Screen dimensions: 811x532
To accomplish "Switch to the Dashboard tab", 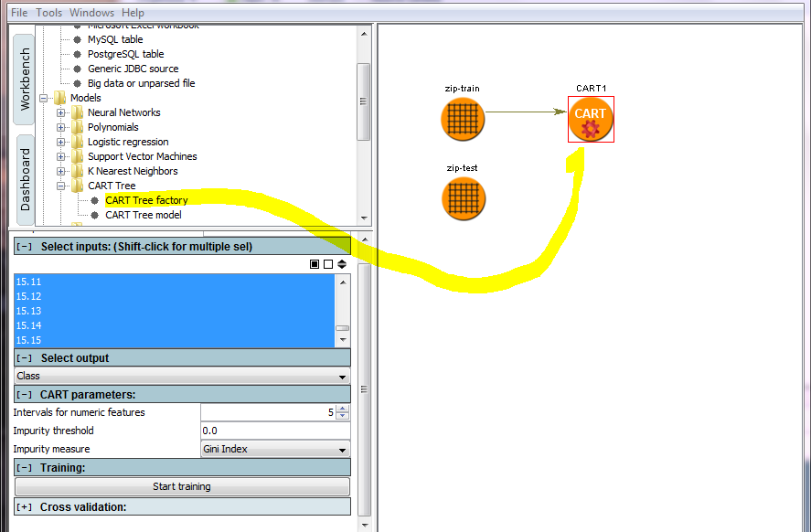I will [26, 179].
